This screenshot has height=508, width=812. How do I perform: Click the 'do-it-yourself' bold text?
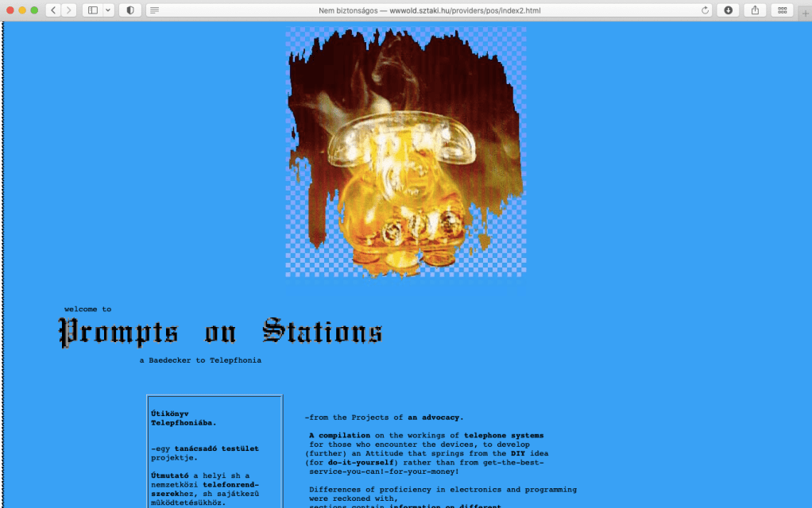pos(361,463)
